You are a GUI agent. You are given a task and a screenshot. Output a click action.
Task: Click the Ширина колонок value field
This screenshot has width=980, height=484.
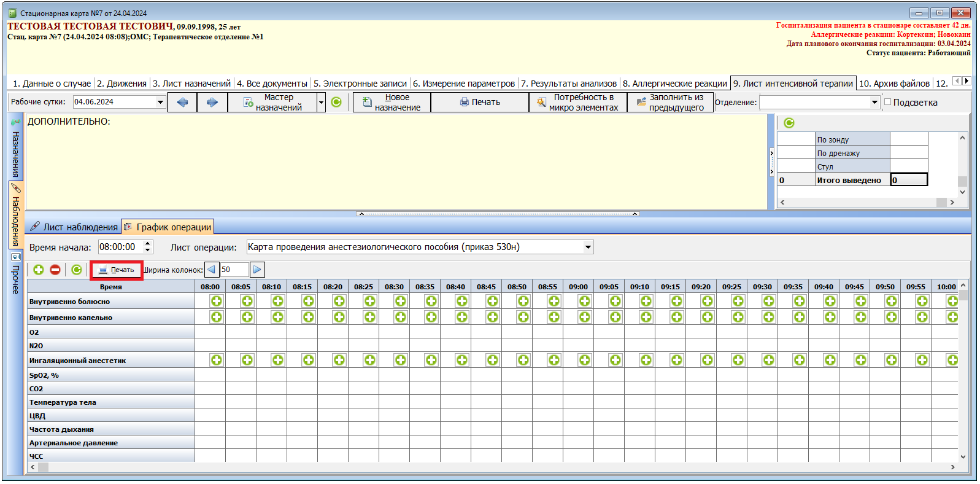[234, 270]
